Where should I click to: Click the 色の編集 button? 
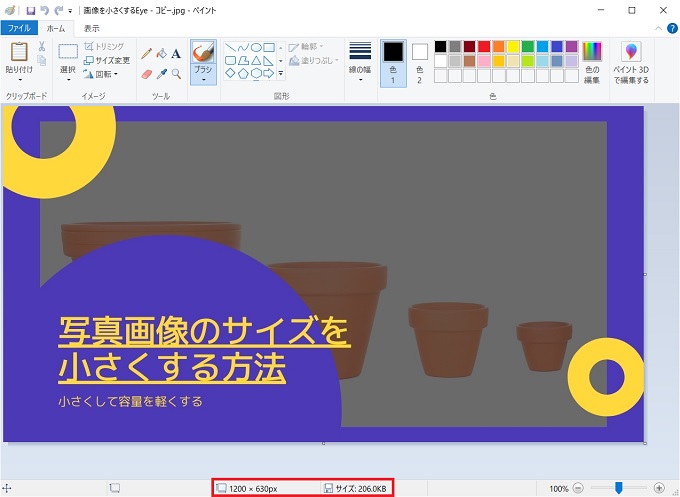592,62
